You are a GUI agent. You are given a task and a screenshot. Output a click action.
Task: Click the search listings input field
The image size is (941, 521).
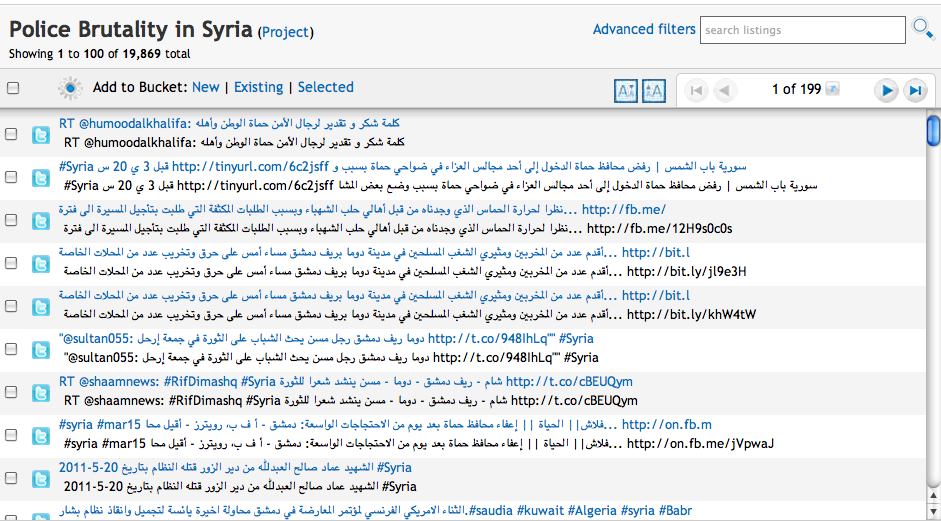802,30
